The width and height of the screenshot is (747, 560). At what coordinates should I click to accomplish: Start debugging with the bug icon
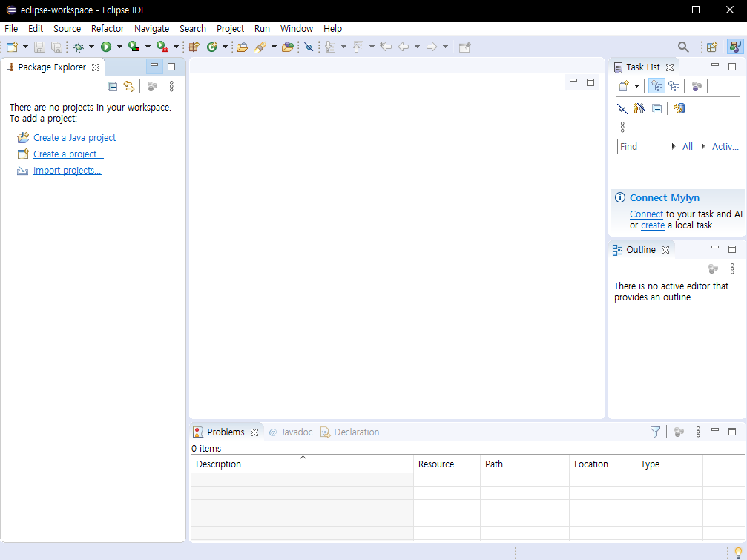click(79, 47)
